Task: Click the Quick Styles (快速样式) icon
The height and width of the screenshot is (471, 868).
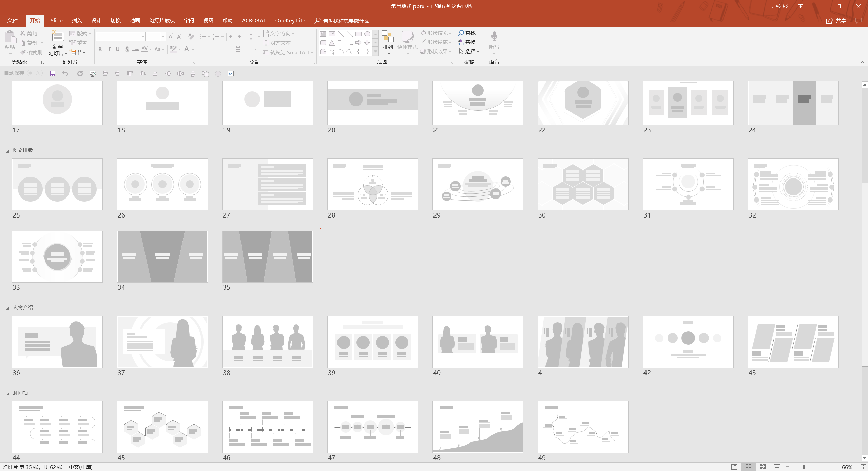Action: click(407, 37)
